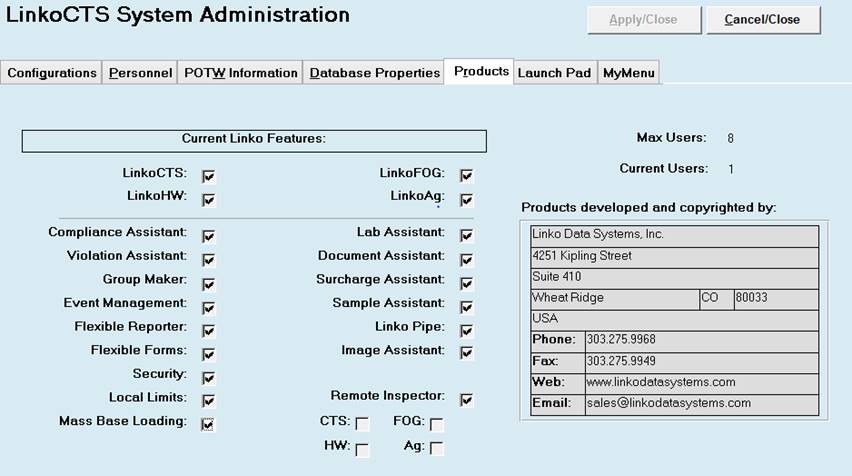Click the 80033 zip code field
Viewport: 852px width, 476px height.
coord(776,299)
